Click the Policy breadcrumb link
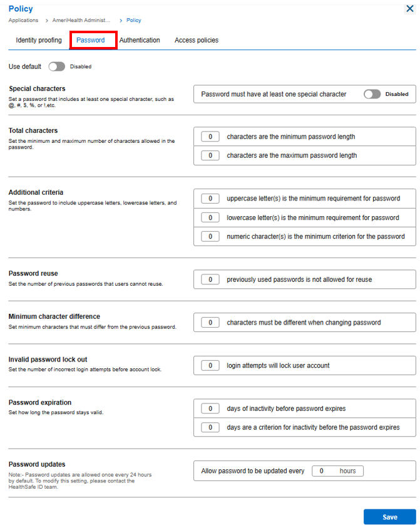 coord(134,20)
